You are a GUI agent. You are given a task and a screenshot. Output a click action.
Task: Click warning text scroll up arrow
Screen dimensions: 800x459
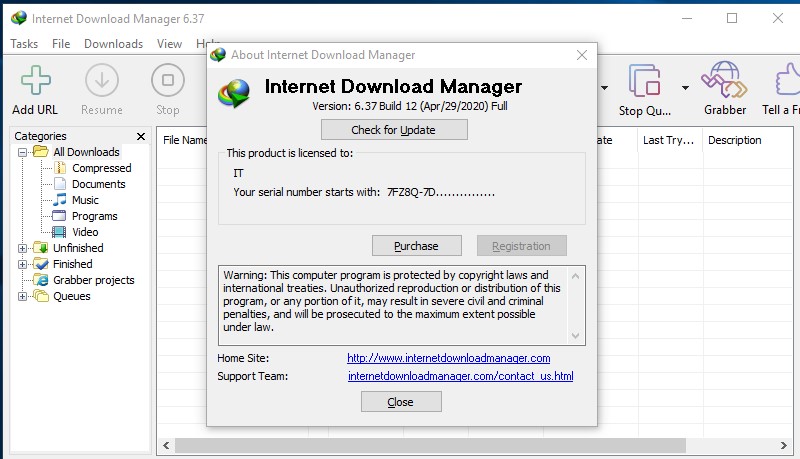pyautogui.click(x=576, y=276)
